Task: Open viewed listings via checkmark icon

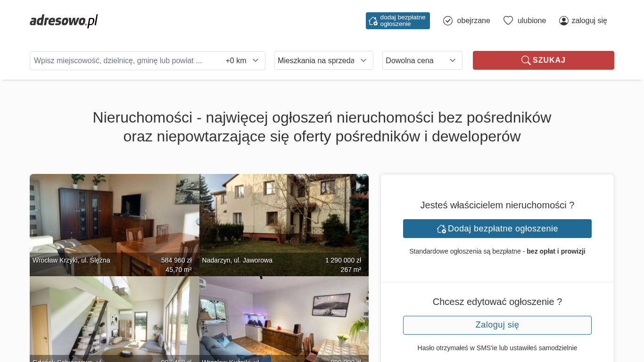Action: point(448,21)
